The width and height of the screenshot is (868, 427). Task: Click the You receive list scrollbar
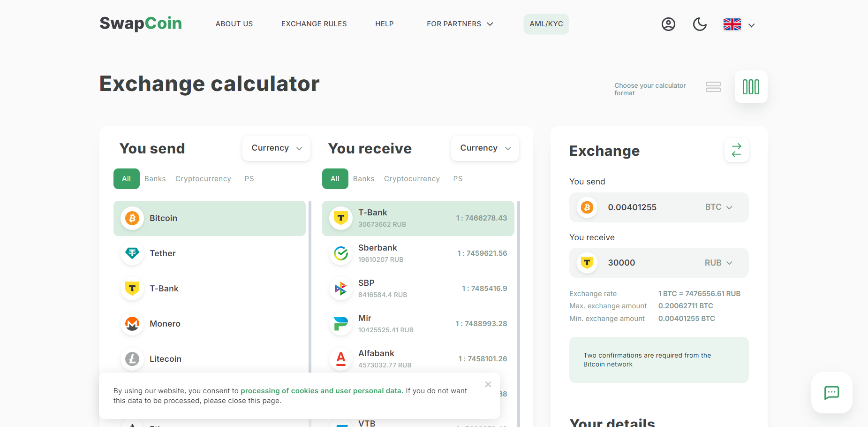pyautogui.click(x=519, y=313)
